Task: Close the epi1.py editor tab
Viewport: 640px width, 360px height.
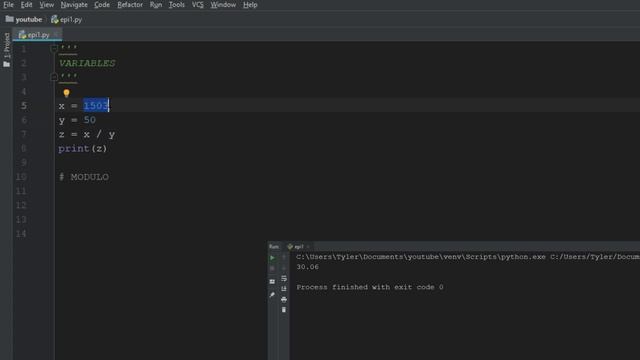Action: [56, 35]
